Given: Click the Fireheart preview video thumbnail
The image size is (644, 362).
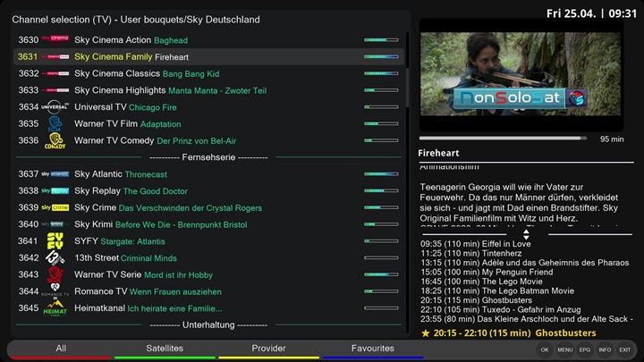Looking at the screenshot, I should pyautogui.click(x=521, y=74).
